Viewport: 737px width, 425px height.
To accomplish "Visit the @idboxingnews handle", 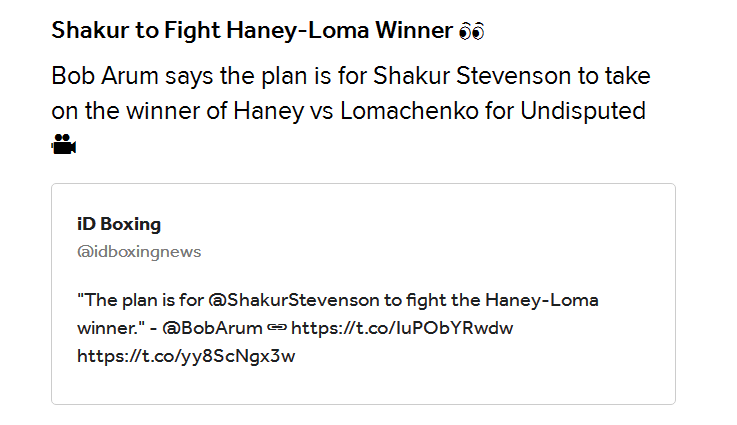I will (139, 252).
